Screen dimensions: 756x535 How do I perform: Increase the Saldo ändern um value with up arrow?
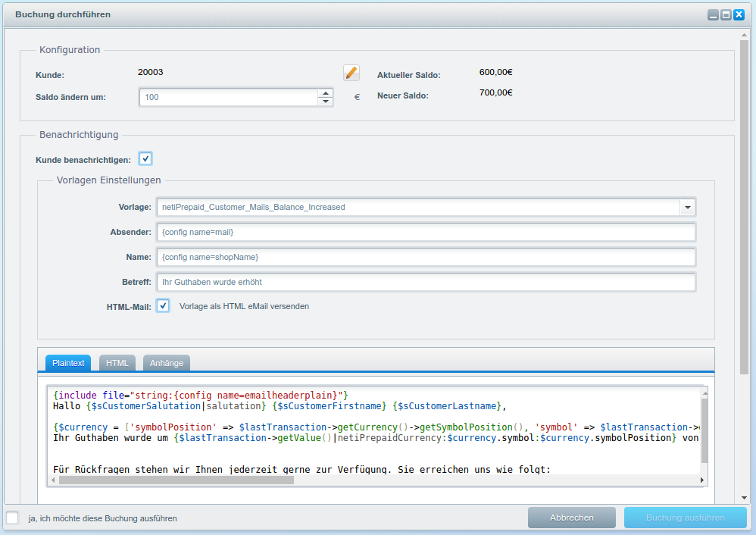point(326,93)
